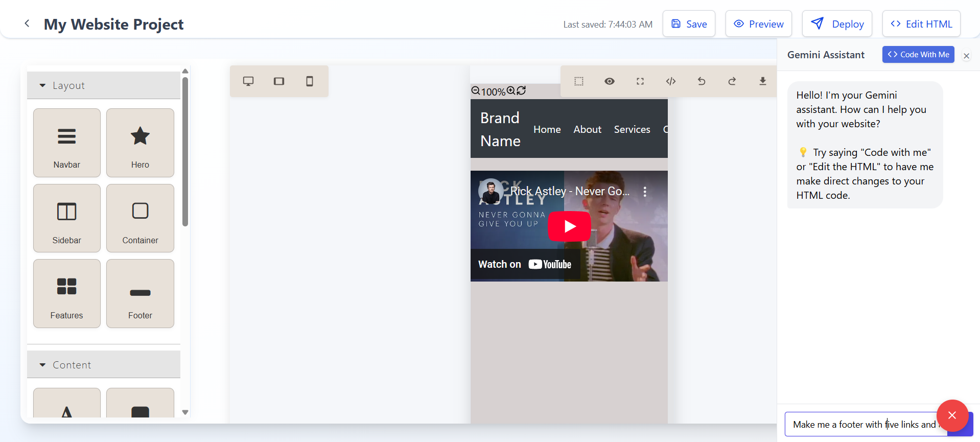The width and height of the screenshot is (980, 442).
Task: Select the Features block
Action: 67,293
